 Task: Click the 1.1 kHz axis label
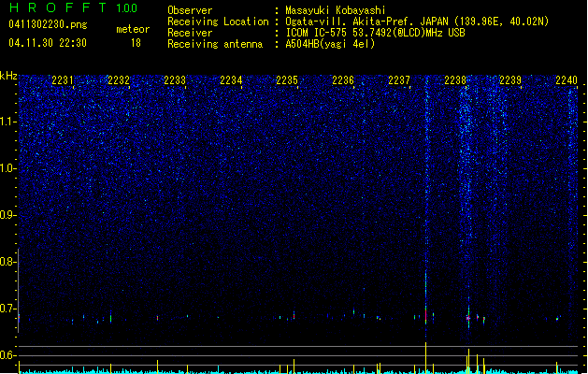click(x=8, y=122)
